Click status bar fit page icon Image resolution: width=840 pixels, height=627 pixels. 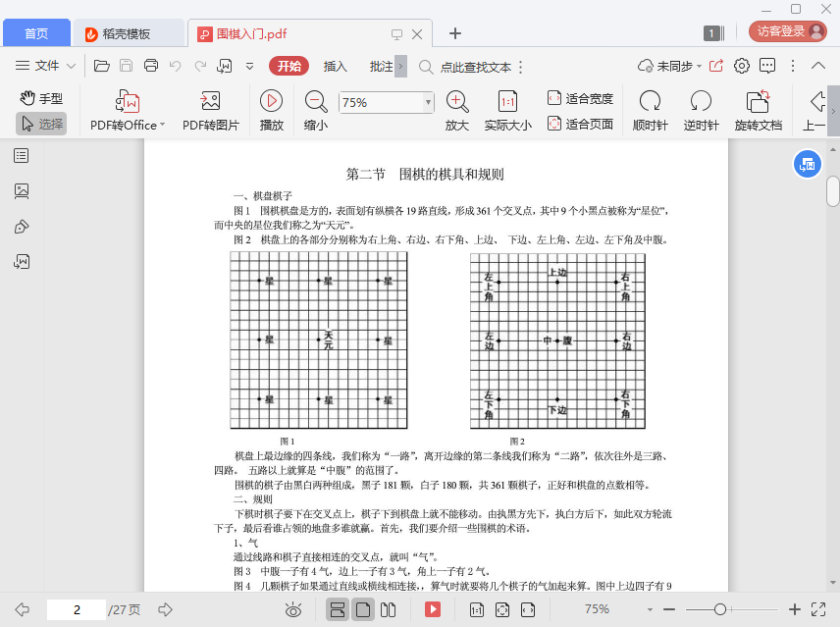pyautogui.click(x=502, y=609)
